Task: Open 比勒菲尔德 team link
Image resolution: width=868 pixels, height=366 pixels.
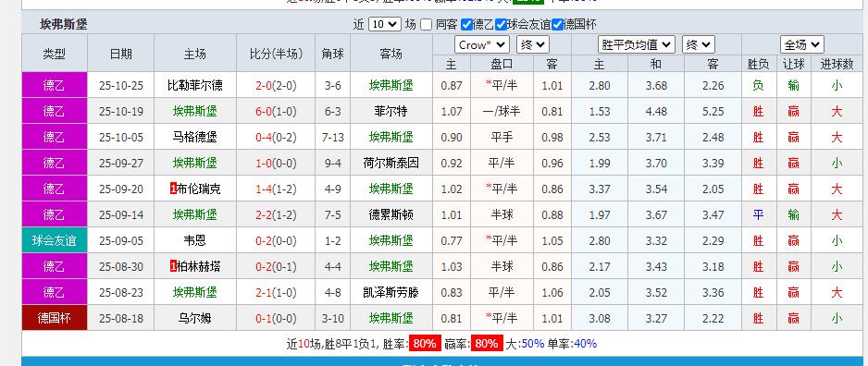Action: click(x=195, y=86)
